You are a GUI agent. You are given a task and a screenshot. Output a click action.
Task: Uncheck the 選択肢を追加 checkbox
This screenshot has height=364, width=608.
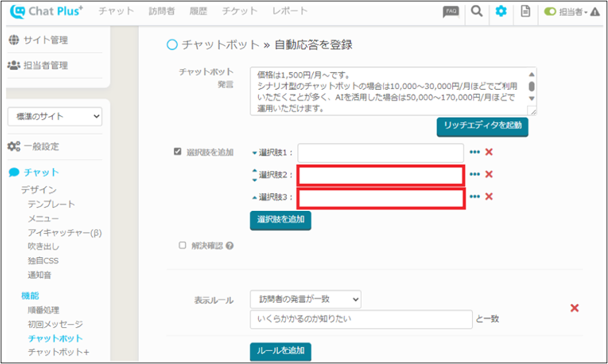177,152
